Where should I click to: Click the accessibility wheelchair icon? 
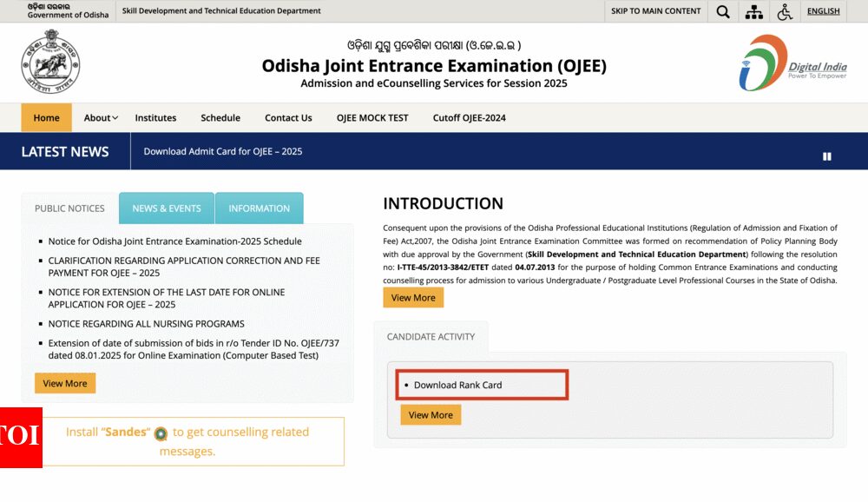click(785, 11)
